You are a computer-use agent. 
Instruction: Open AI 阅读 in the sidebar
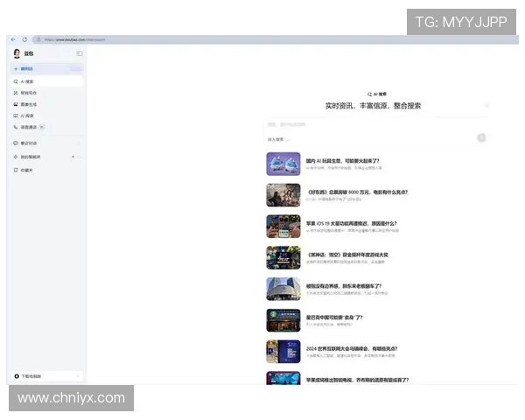(x=47, y=115)
